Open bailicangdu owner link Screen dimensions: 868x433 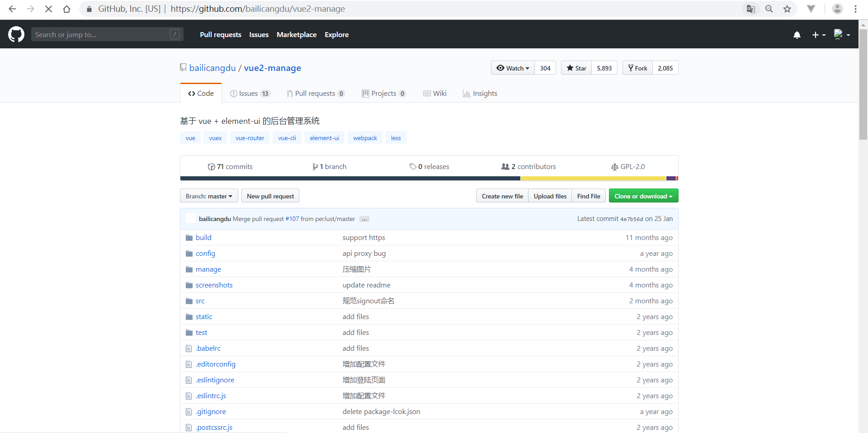point(212,68)
